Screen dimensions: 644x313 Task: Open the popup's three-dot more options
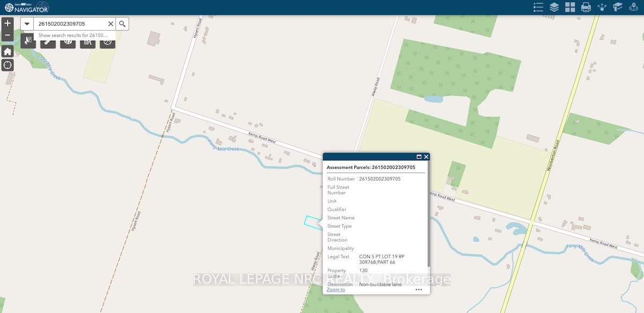[419, 289]
